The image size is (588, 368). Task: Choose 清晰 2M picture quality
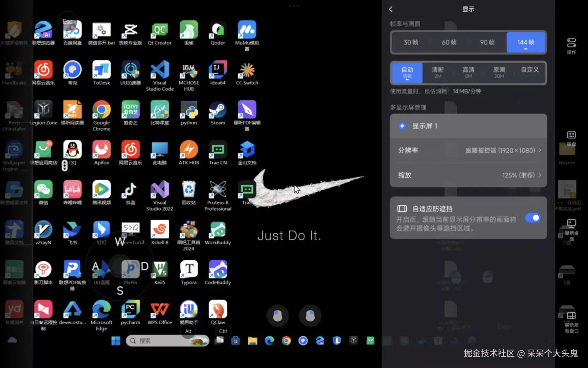click(x=438, y=73)
